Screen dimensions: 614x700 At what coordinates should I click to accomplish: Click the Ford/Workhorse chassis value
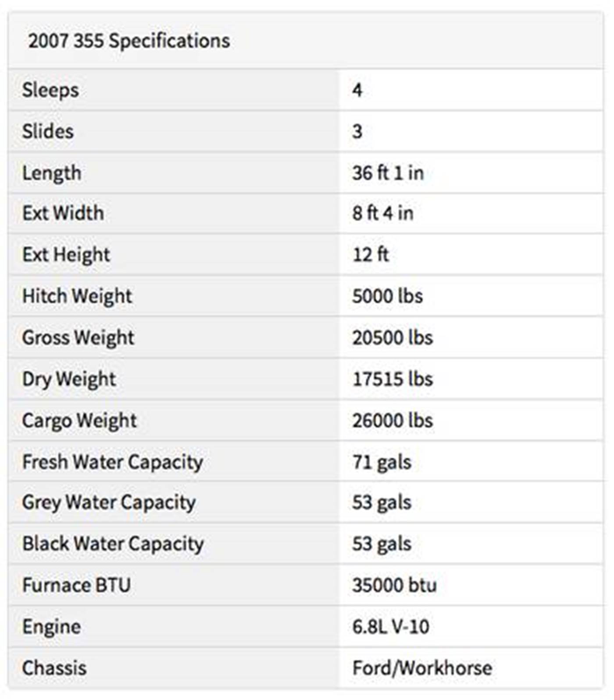422,668
